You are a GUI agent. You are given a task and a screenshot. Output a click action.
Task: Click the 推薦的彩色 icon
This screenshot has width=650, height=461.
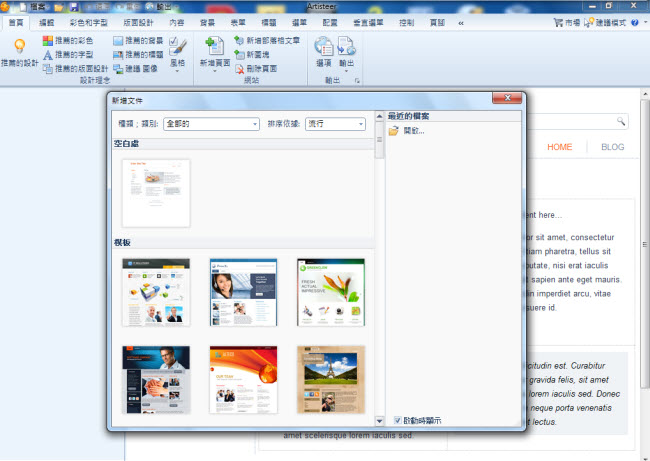point(48,41)
